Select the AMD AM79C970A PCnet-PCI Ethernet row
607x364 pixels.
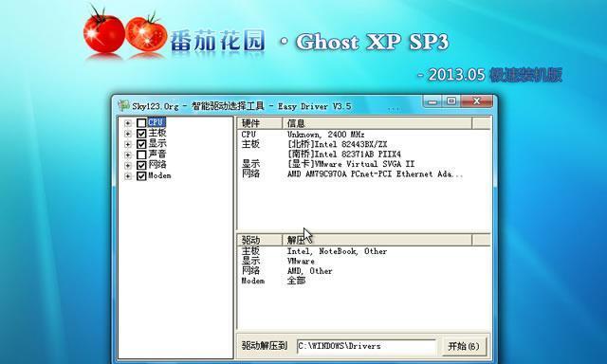[363, 174]
